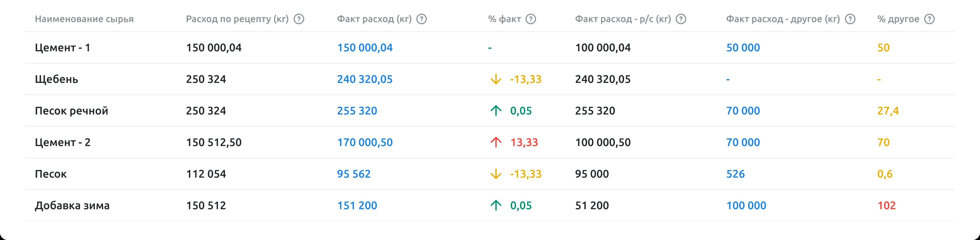The width and height of the screenshot is (980, 240).
Task: Open help for 'Факт расход - другое (кг)' column
Action: tap(851, 19)
